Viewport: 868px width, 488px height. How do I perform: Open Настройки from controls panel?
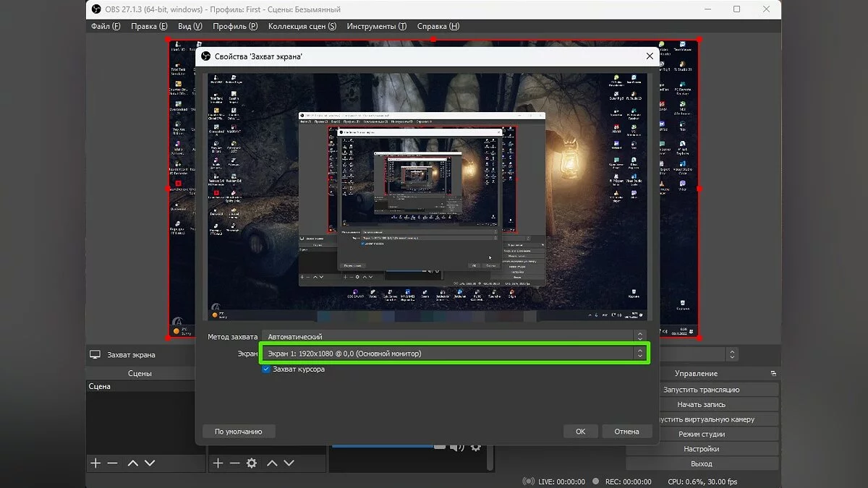click(x=701, y=449)
